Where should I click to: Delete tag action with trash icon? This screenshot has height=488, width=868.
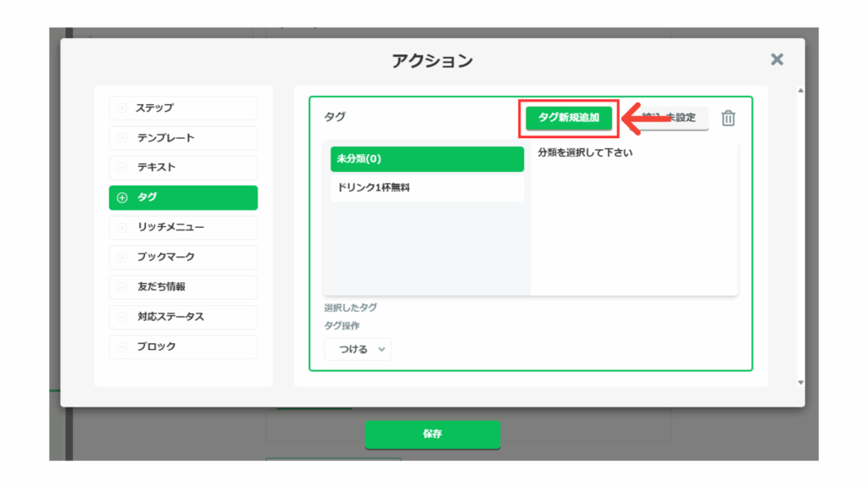pos(728,119)
